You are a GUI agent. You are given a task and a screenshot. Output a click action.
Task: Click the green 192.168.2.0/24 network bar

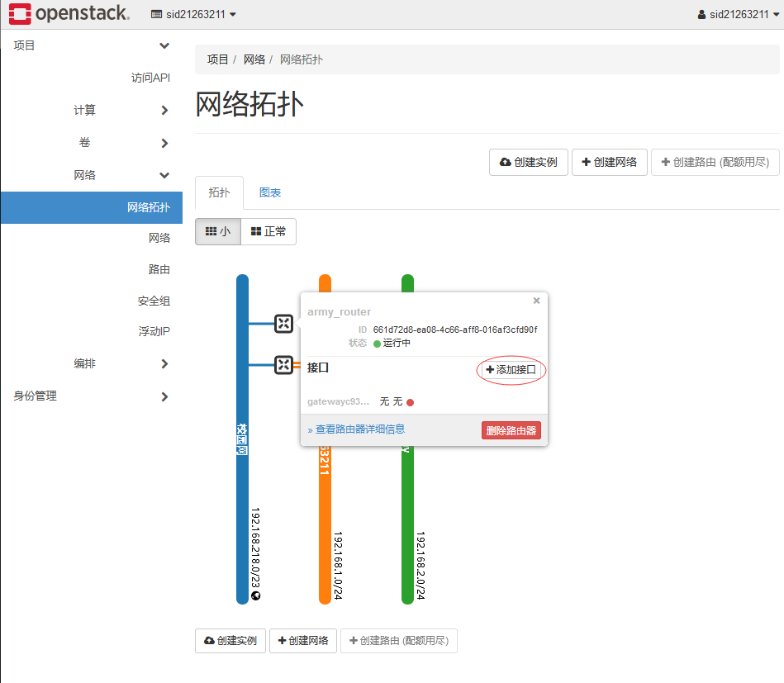click(407, 525)
